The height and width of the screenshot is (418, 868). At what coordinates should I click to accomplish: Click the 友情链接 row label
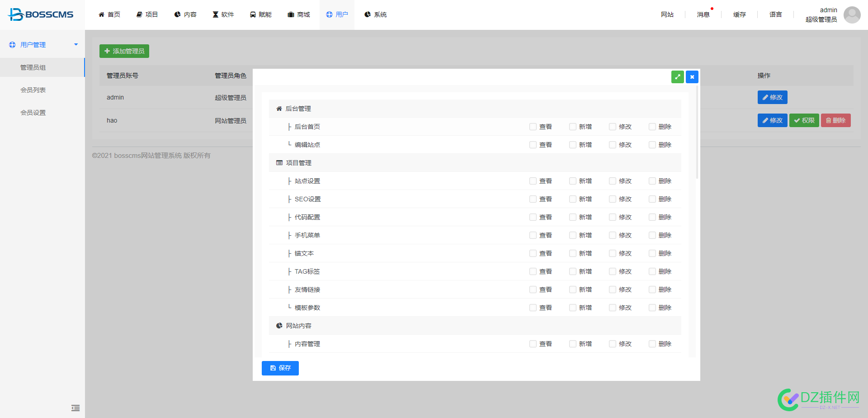click(307, 290)
